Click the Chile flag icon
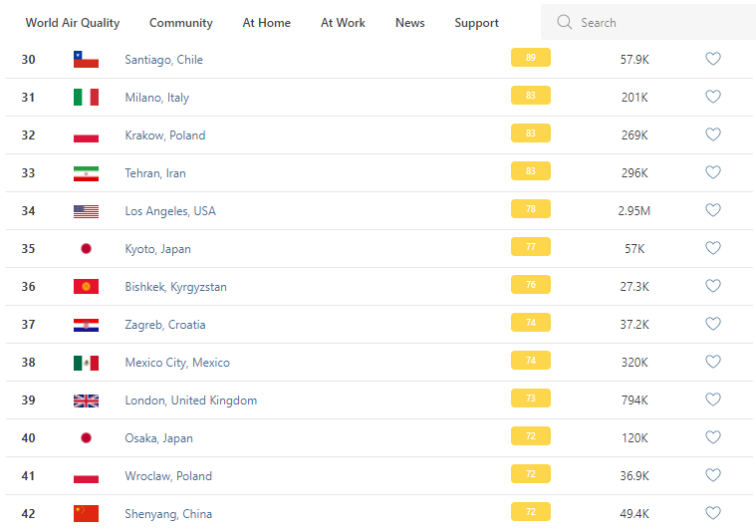The width and height of the screenshot is (756, 532). pos(86,60)
